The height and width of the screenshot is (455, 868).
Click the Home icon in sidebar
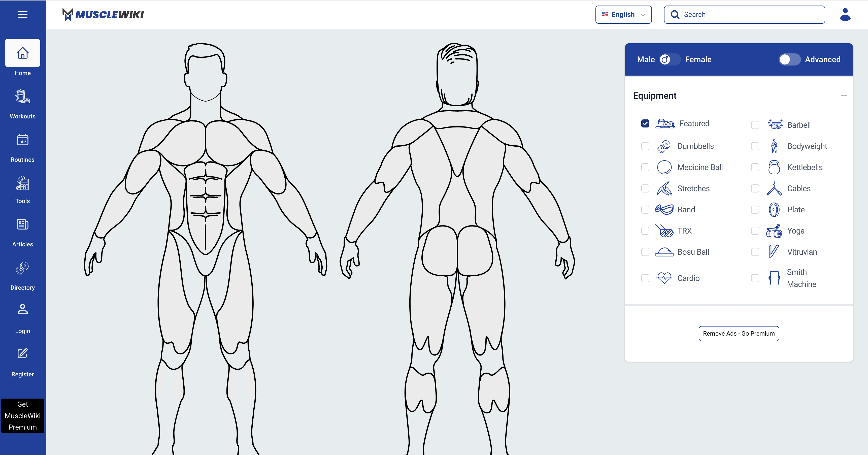tap(23, 53)
